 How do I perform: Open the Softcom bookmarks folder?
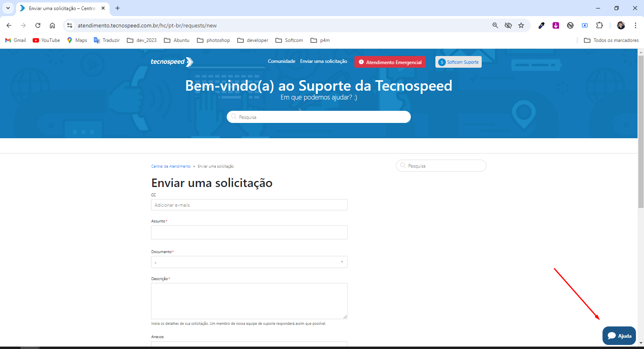(289, 40)
